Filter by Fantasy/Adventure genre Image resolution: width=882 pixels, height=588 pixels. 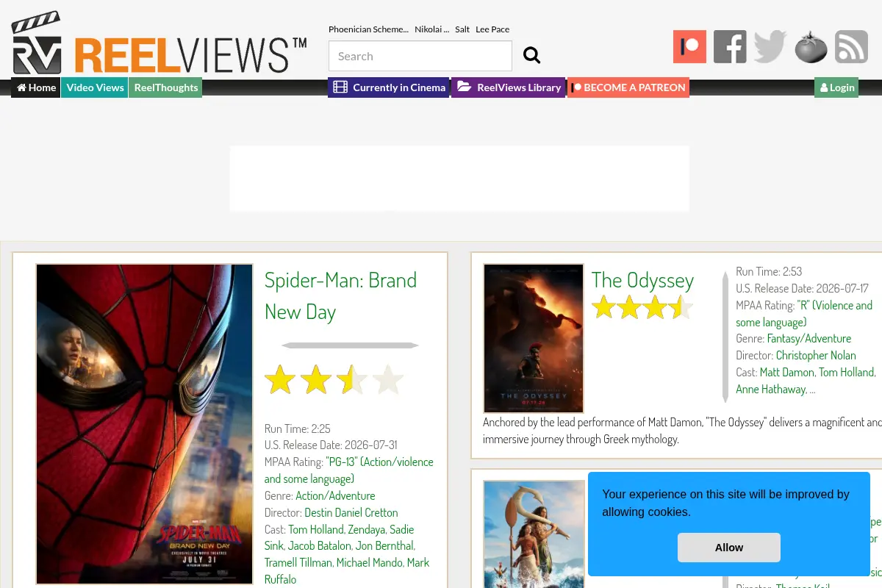[x=809, y=338]
